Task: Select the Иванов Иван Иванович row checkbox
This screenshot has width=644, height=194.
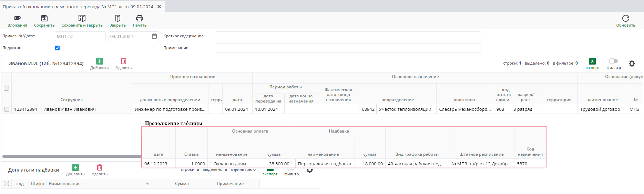Action: click(7, 109)
